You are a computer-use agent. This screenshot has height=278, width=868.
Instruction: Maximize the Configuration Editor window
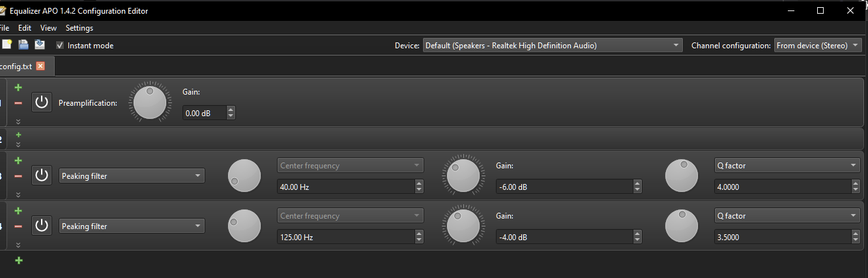[x=820, y=10]
